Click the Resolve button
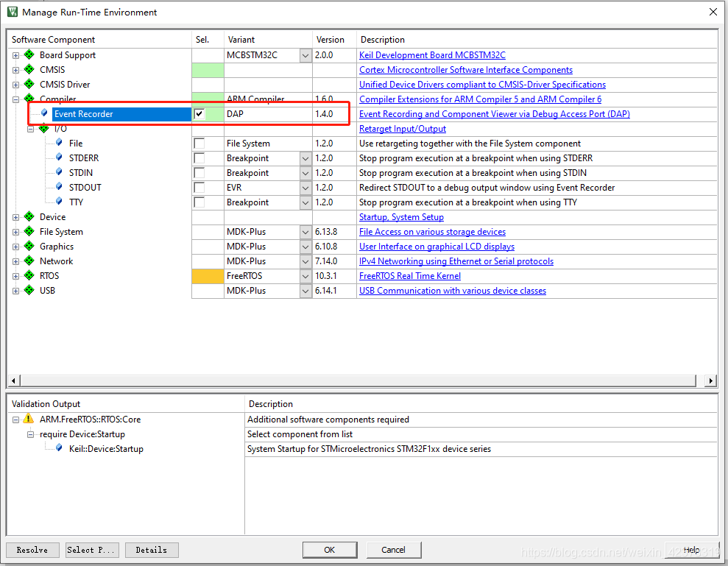 click(32, 550)
